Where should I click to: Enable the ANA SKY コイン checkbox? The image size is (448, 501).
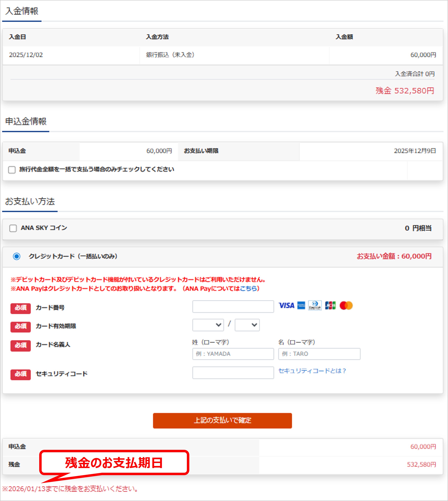13,228
